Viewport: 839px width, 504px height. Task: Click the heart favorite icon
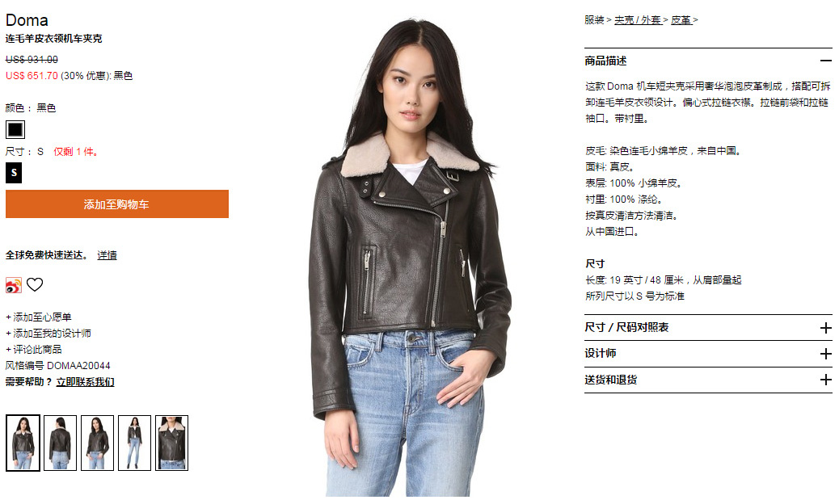[x=35, y=285]
